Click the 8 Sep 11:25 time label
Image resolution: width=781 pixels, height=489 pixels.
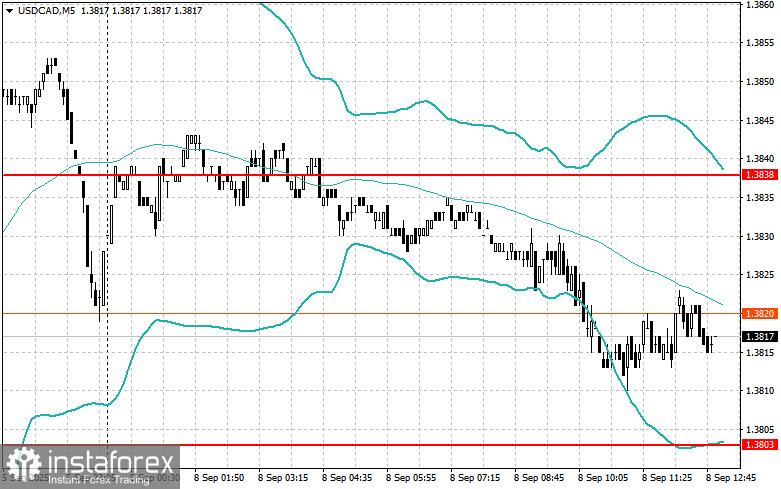point(666,478)
